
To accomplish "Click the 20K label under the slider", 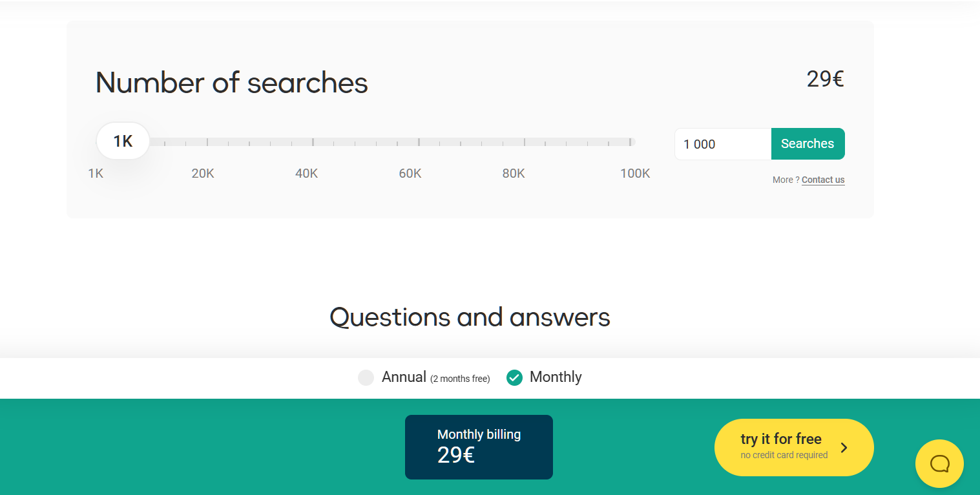I will click(x=203, y=173).
